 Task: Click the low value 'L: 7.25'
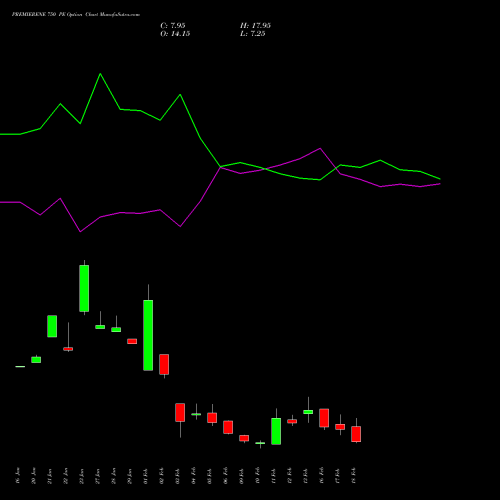[x=253, y=34]
